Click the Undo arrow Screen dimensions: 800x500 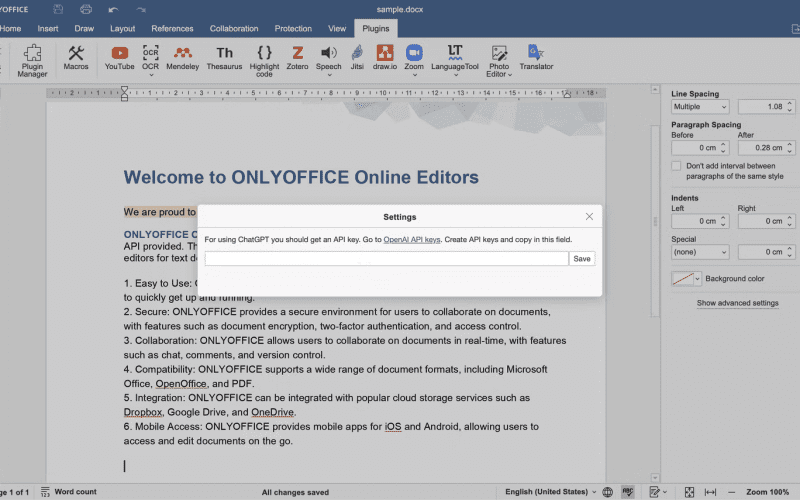[113, 9]
